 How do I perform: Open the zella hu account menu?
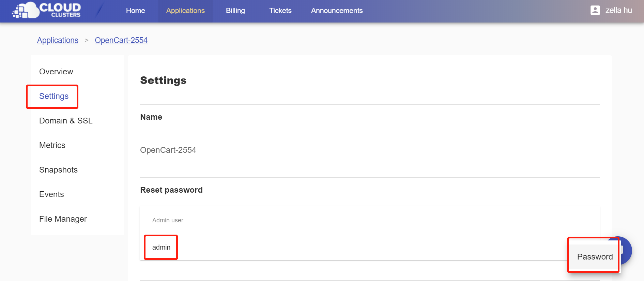click(618, 10)
